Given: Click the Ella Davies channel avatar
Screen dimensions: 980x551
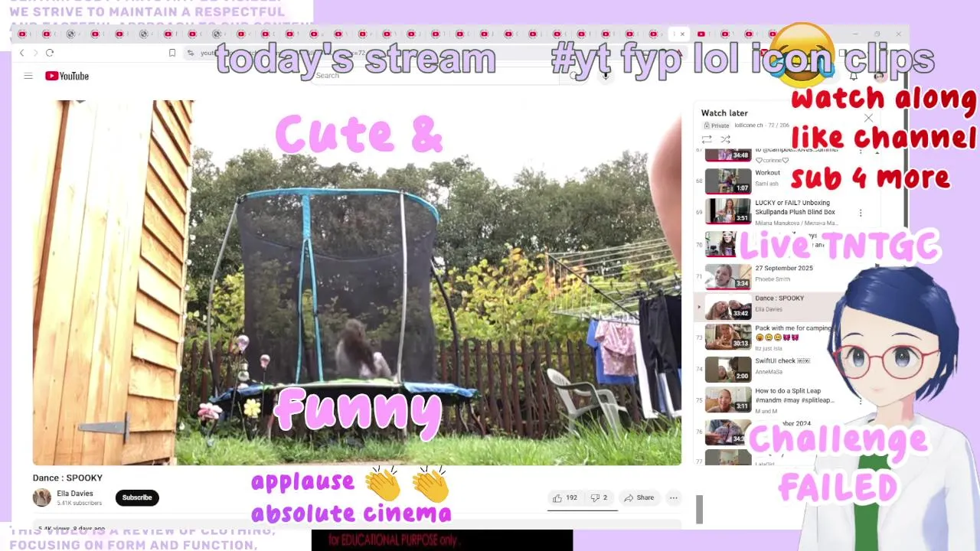Looking at the screenshot, I should (42, 497).
